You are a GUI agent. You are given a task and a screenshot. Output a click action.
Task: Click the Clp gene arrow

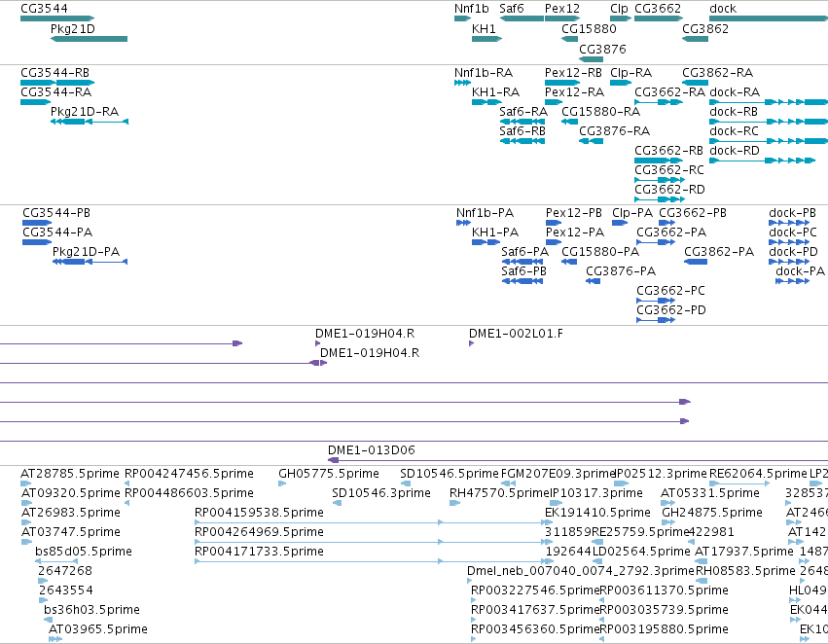(621, 18)
